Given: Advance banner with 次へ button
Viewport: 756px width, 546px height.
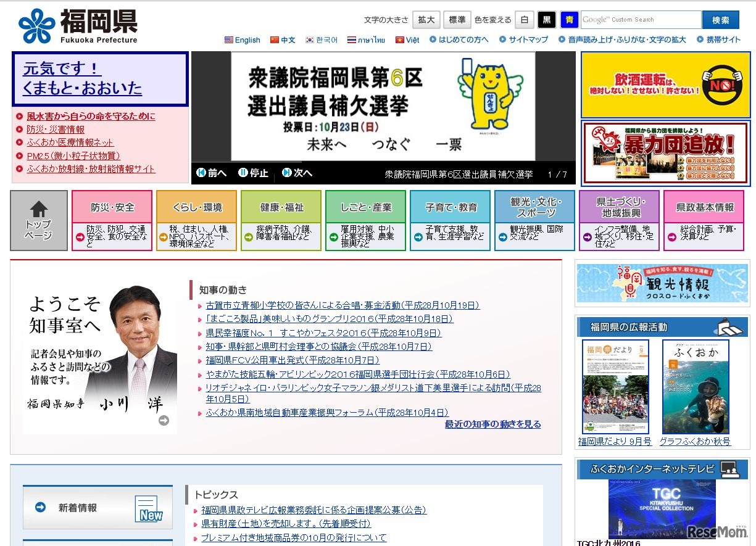Looking at the screenshot, I should (x=297, y=173).
